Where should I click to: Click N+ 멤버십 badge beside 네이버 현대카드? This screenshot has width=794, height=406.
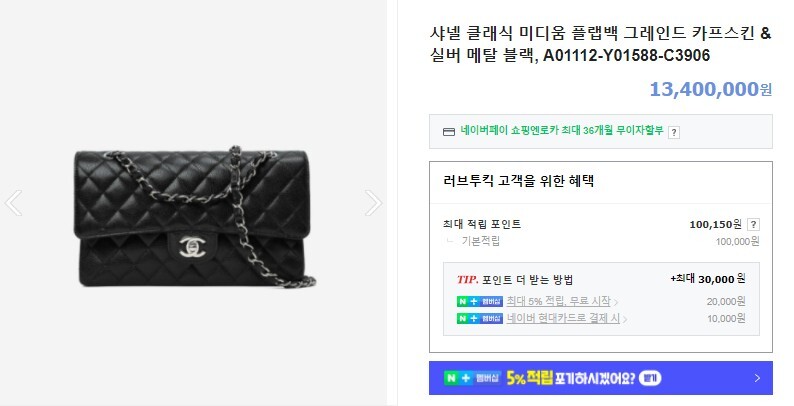pyautogui.click(x=480, y=318)
